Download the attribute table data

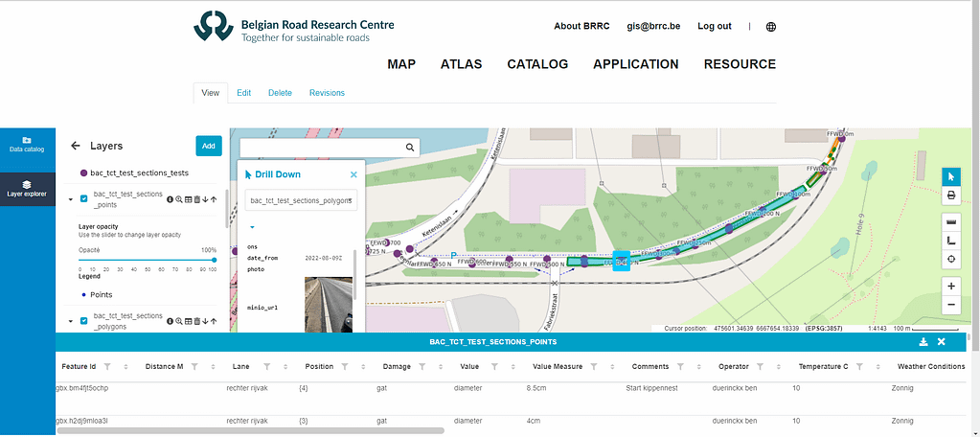pos(923,342)
